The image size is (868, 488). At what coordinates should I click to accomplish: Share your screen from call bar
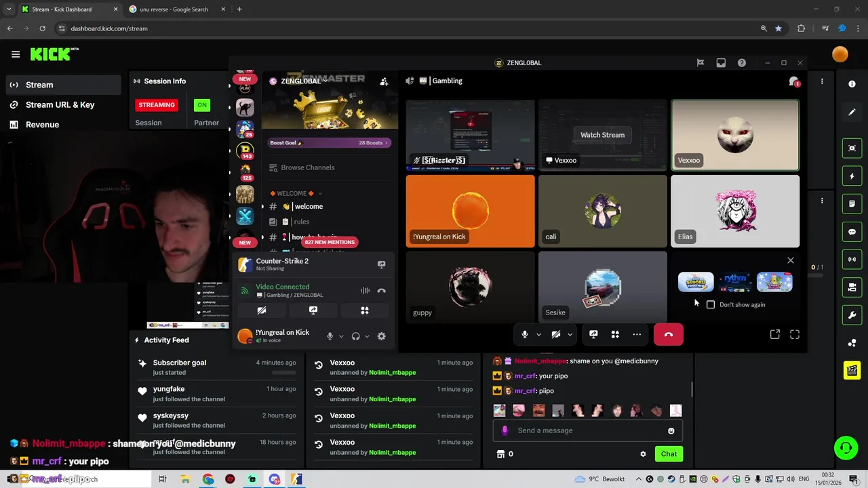tap(593, 334)
